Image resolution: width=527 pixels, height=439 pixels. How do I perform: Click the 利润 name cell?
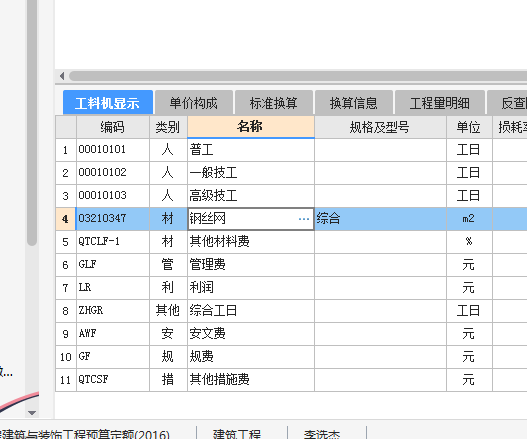tap(251, 288)
